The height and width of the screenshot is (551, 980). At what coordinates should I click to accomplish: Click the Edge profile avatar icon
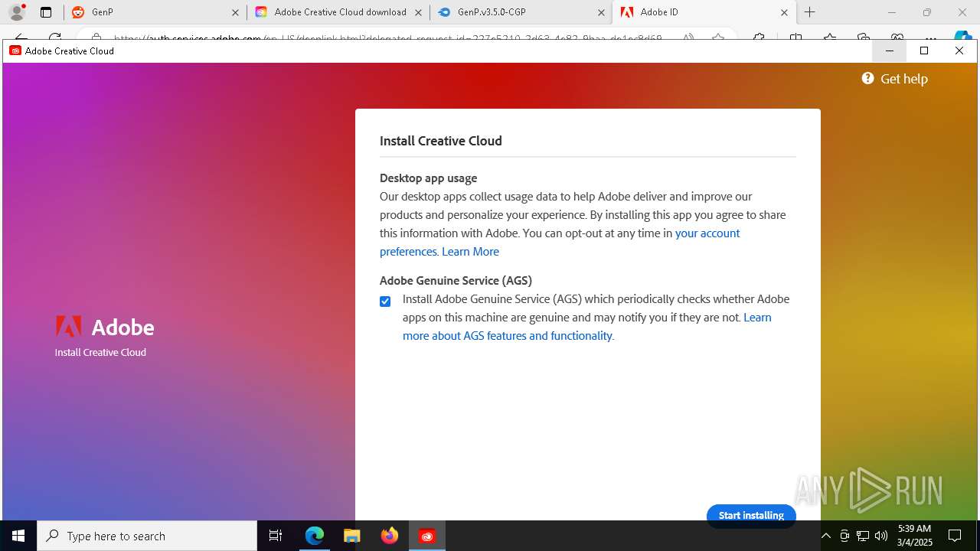(x=17, y=12)
